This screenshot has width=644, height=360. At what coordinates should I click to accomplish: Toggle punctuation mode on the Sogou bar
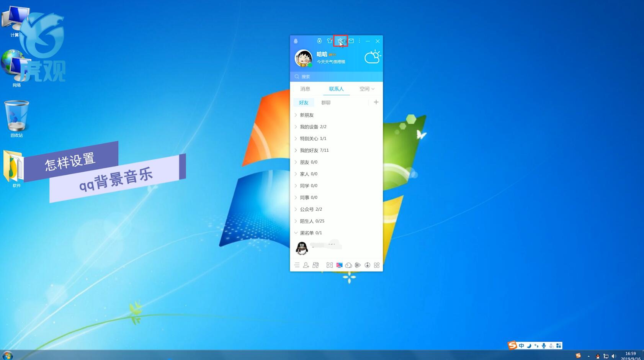[536, 346]
